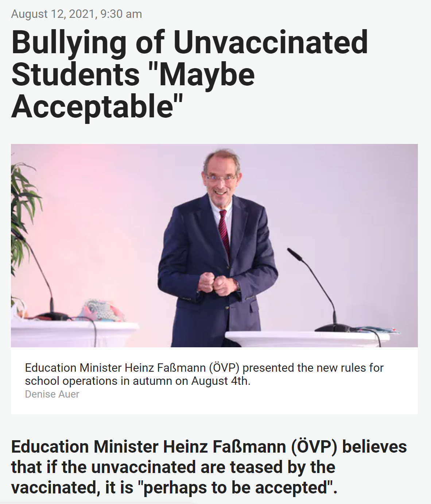The image size is (431, 504).
Task: Click the photo credit Denise Auer
Action: click(x=52, y=394)
